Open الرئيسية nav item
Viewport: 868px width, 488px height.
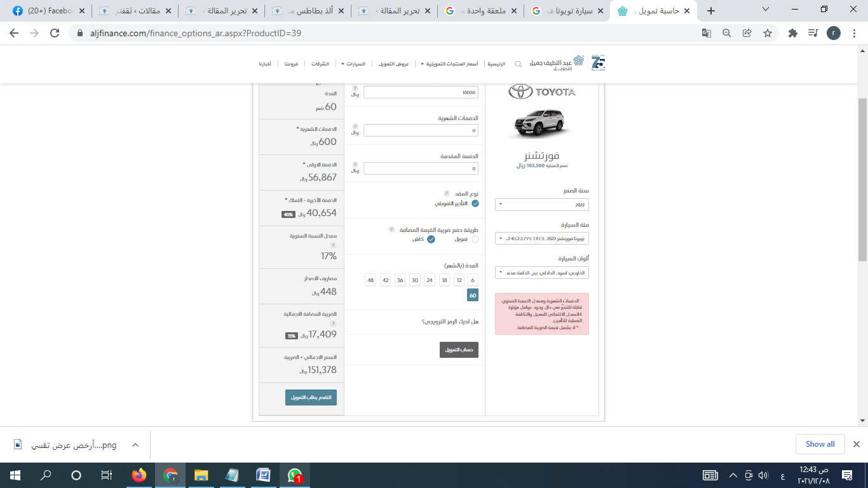(496, 64)
